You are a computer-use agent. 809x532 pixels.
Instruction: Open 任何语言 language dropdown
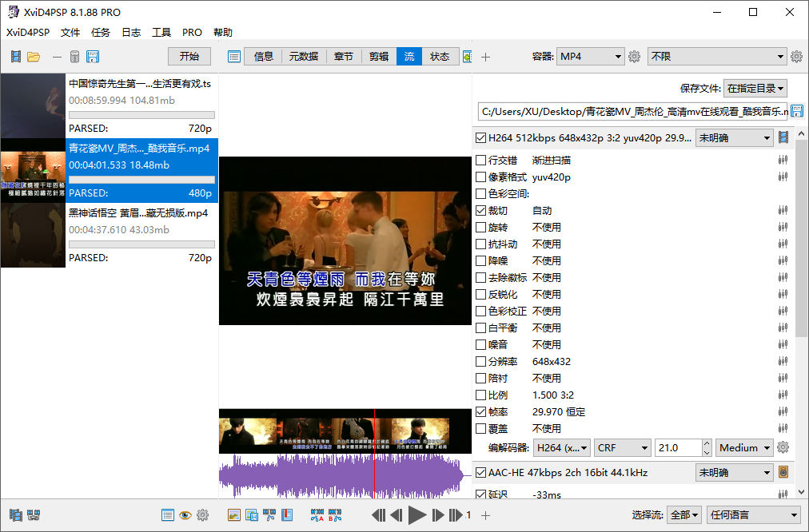click(x=754, y=514)
